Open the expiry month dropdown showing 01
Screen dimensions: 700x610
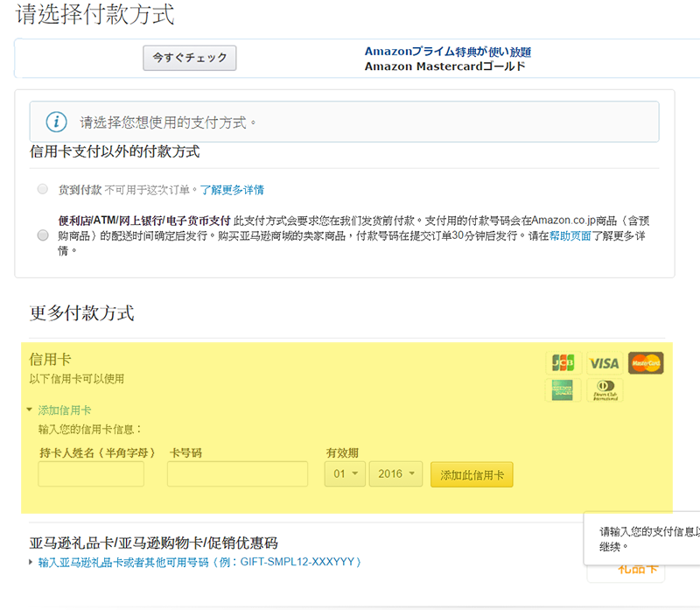coord(345,473)
